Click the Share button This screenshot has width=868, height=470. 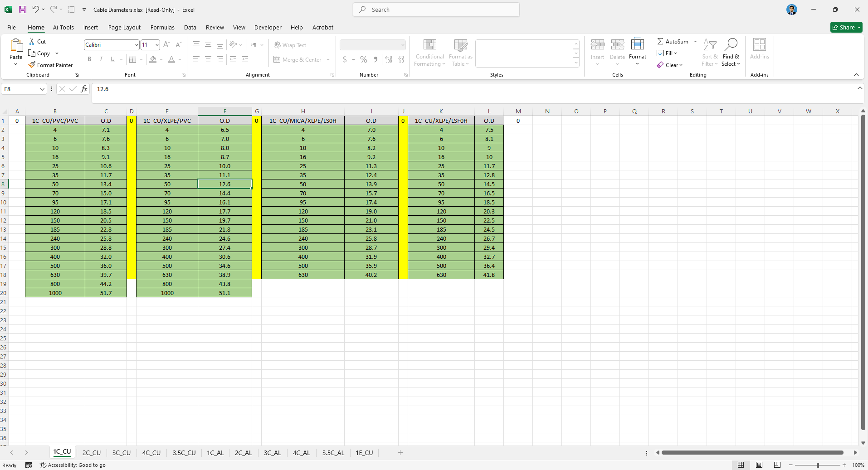click(846, 27)
